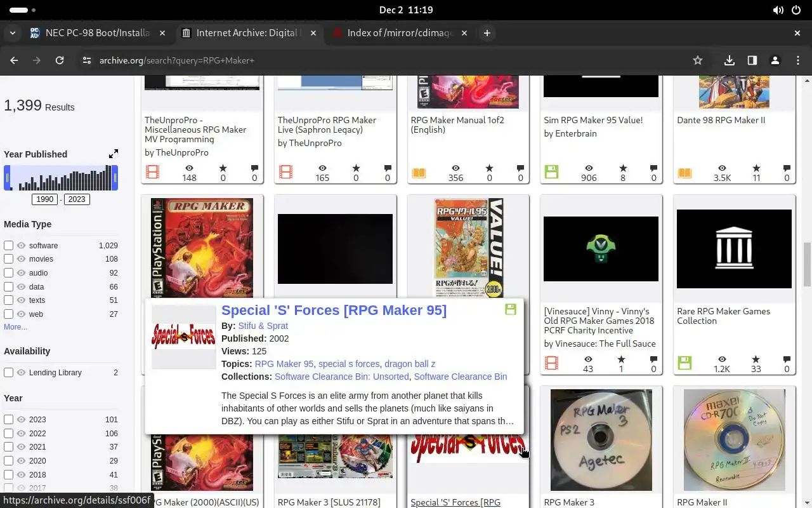Check the 2023 year checkbox
The height and width of the screenshot is (508, 812).
coord(9,419)
